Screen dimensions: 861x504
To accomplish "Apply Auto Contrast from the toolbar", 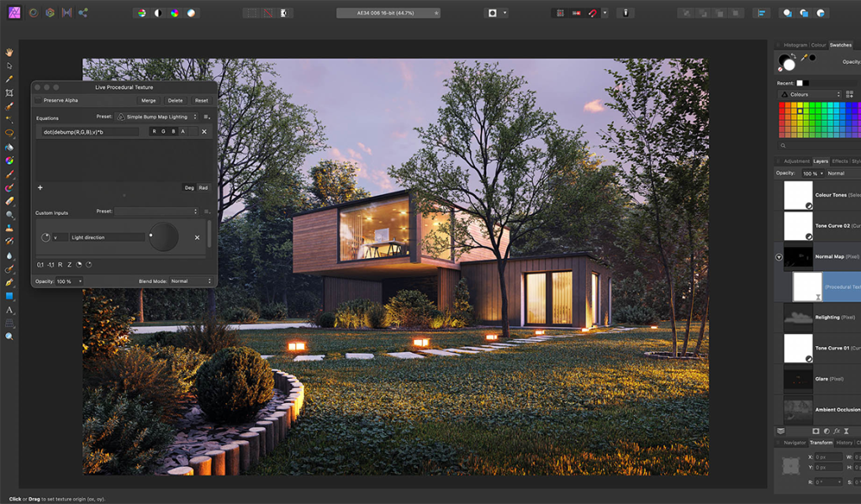I will coord(158,13).
